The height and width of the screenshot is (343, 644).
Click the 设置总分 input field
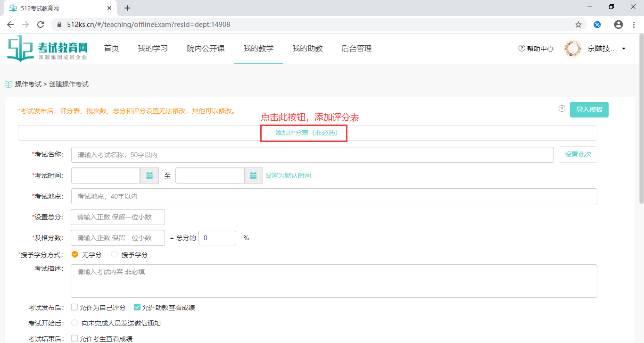[118, 217]
